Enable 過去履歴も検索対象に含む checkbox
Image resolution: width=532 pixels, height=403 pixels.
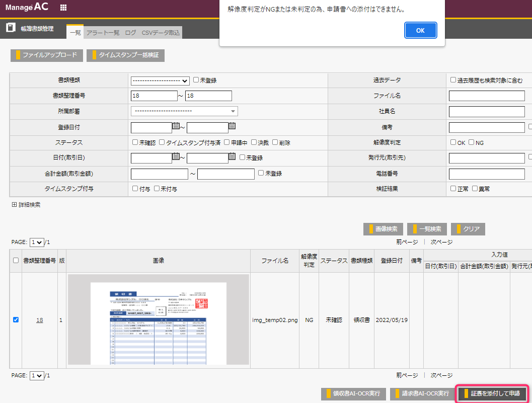click(x=453, y=80)
